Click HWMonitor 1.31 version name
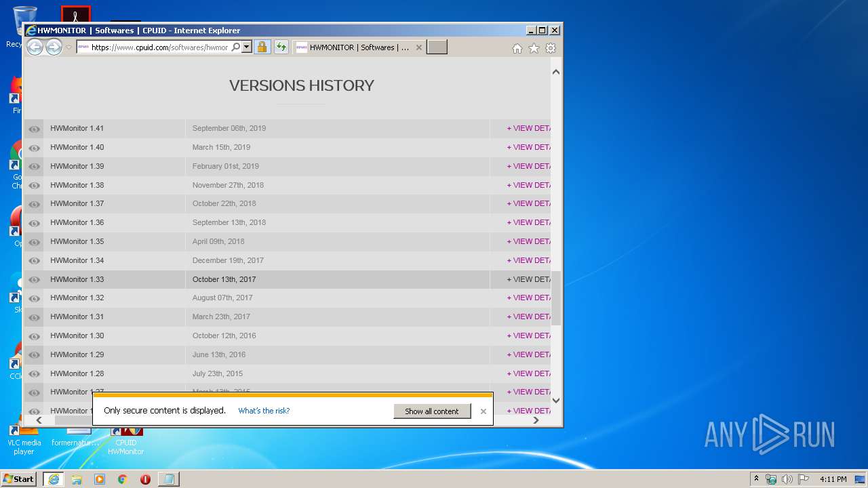 [x=77, y=317]
